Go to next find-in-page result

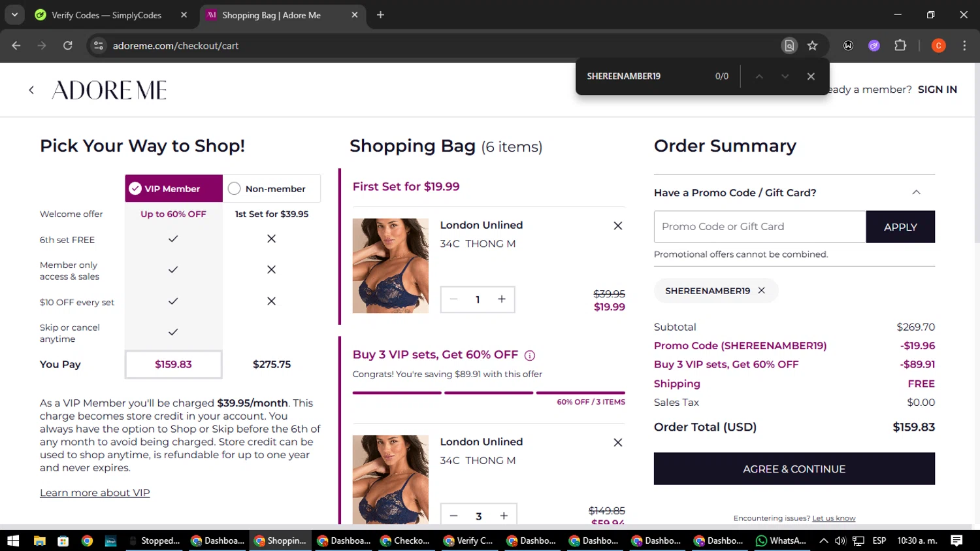click(x=785, y=76)
